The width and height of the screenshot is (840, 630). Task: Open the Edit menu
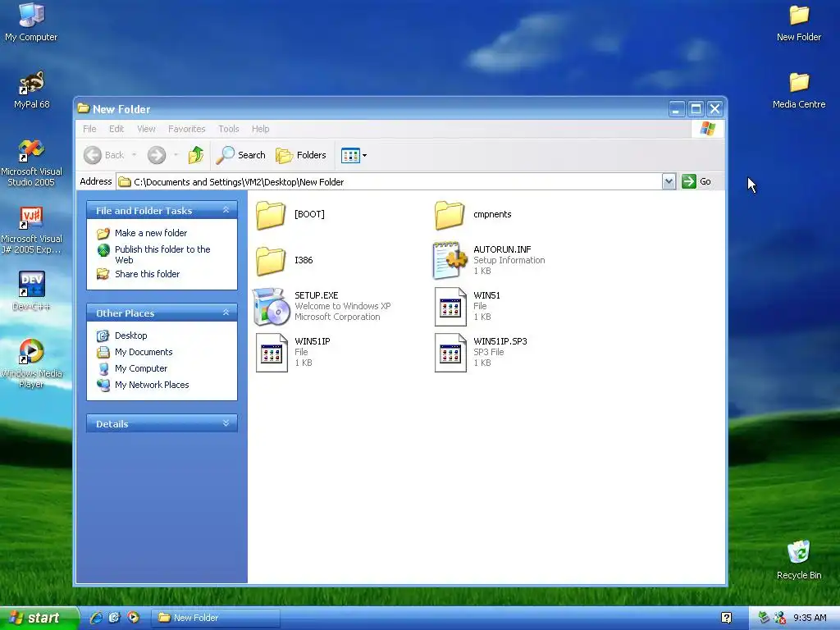coord(116,129)
